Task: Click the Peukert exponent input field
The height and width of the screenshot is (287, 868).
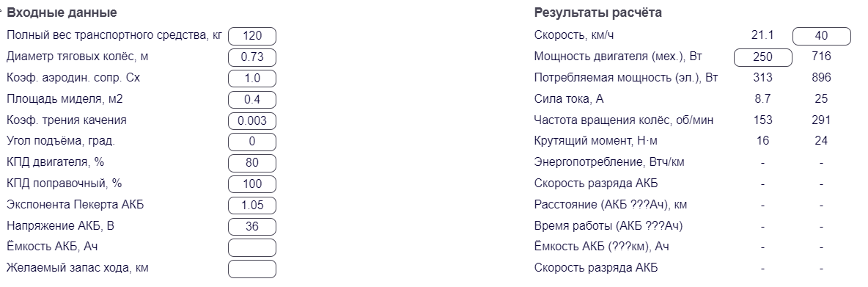Action: [252, 205]
